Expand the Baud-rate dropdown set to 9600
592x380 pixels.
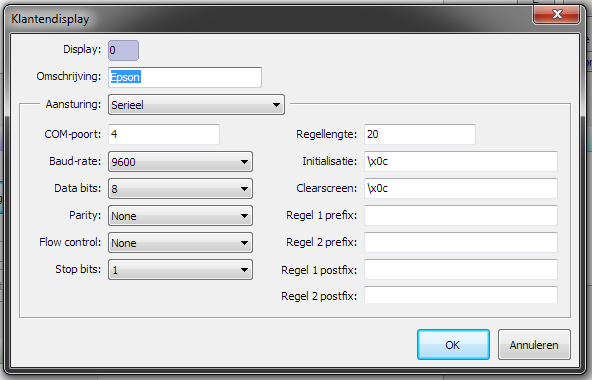(x=180, y=162)
